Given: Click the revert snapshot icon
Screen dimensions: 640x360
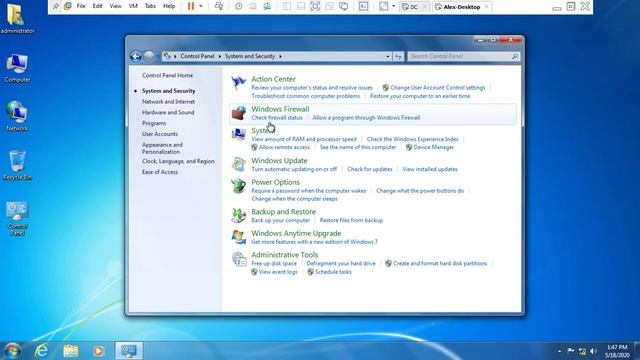Looking at the screenshot, I should point(253,6).
